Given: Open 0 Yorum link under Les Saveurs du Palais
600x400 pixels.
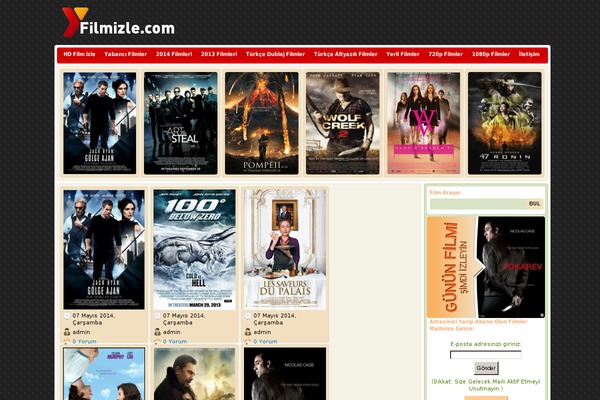Looking at the screenshot, I should coord(266,341).
